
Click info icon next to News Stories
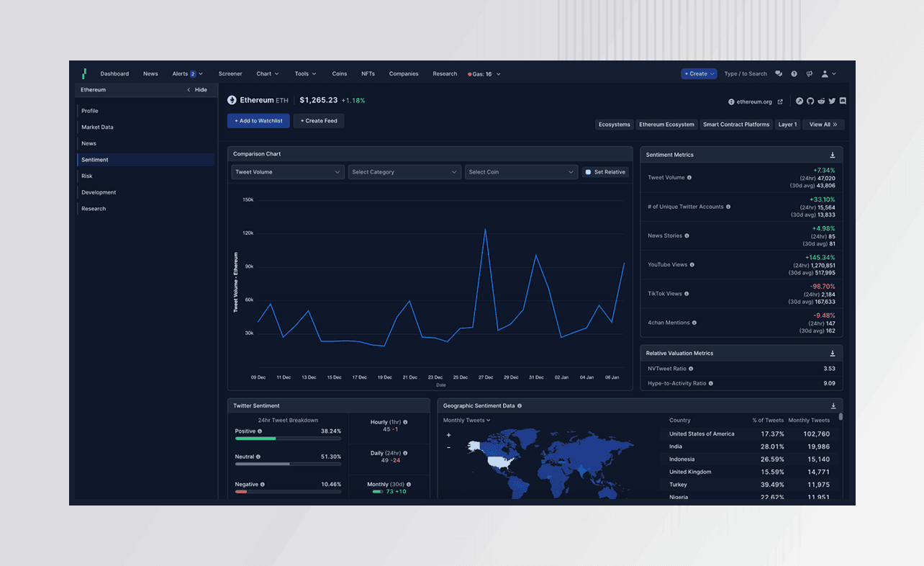[687, 235]
